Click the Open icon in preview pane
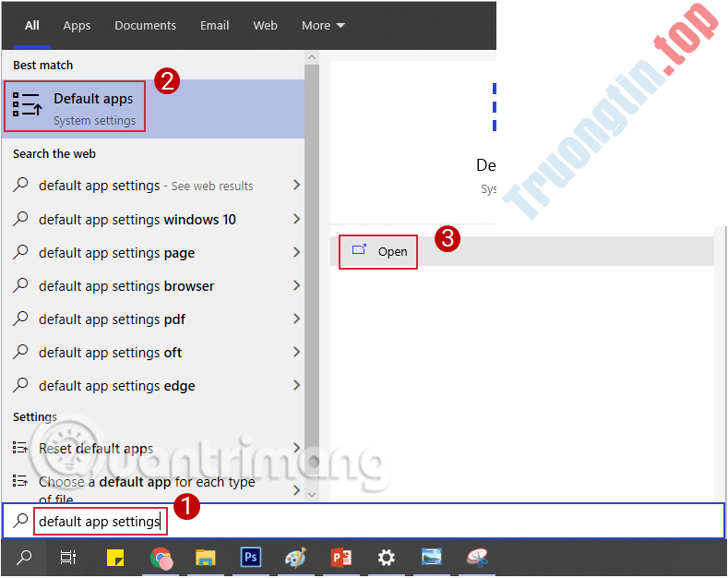Viewport: 728px width, 578px height. pyautogui.click(x=359, y=250)
